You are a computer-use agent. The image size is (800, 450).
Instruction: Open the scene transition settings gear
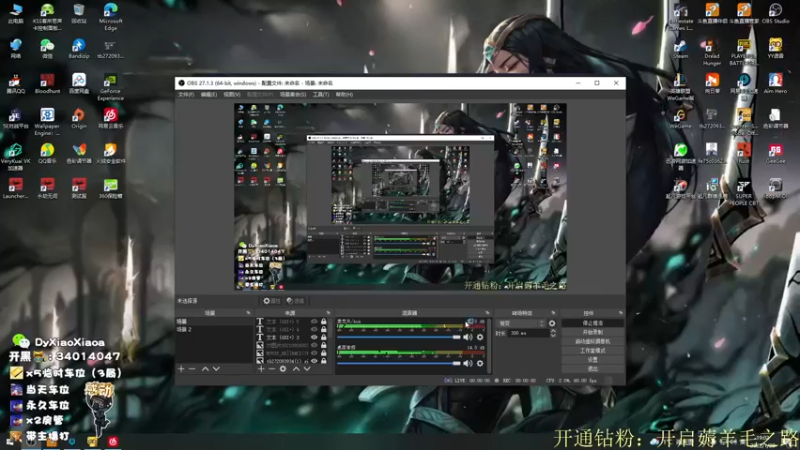(552, 323)
